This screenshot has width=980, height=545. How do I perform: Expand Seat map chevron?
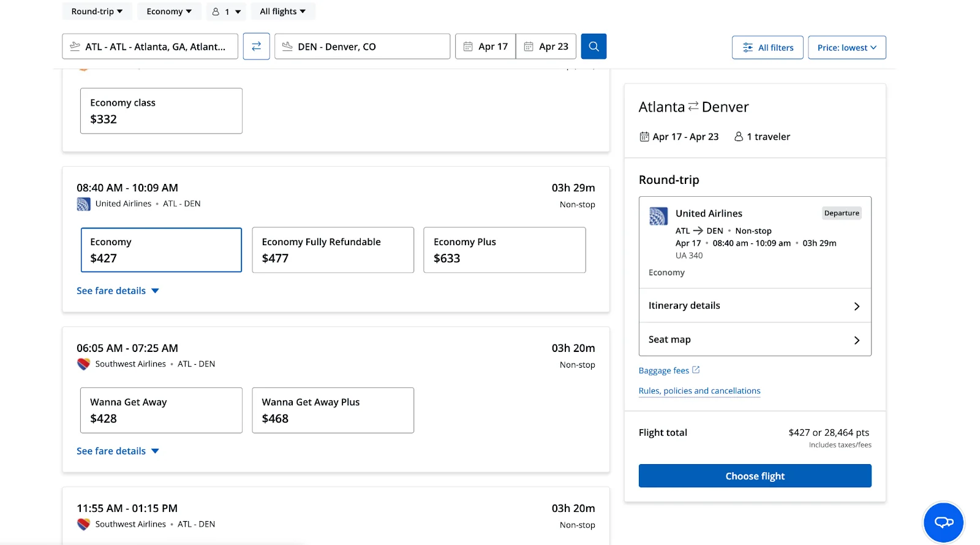click(x=856, y=340)
